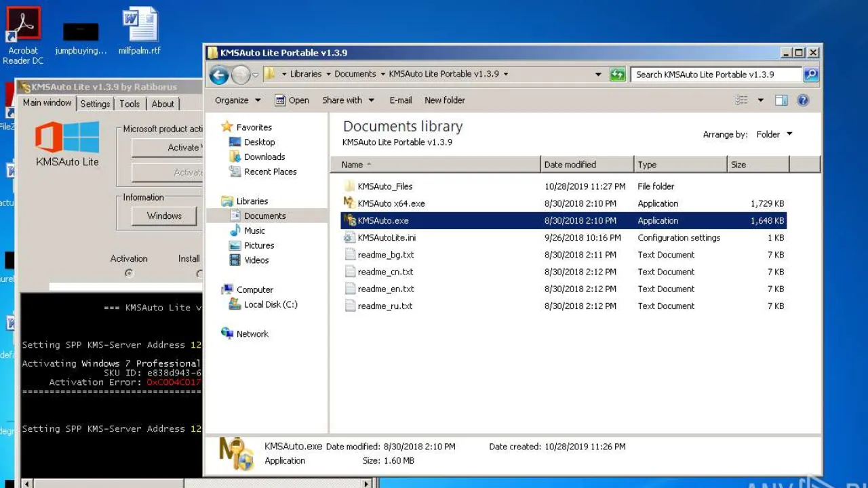Open the address bar history dropdown arrow
The image size is (868, 488).
(598, 75)
